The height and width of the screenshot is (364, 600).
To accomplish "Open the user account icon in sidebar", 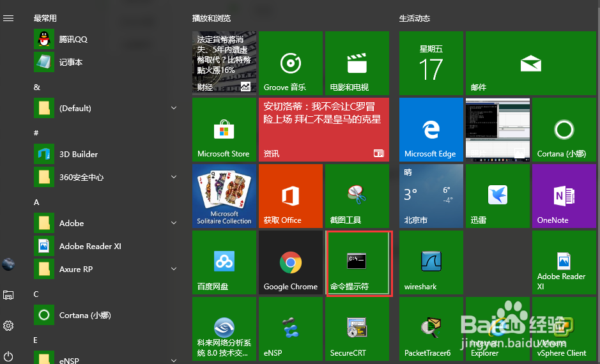I will [x=8, y=264].
